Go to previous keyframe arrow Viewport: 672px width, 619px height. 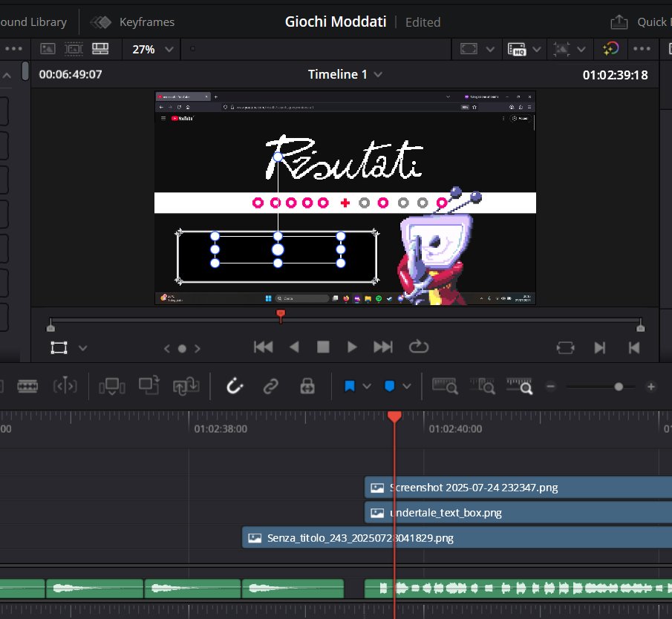[x=167, y=349]
